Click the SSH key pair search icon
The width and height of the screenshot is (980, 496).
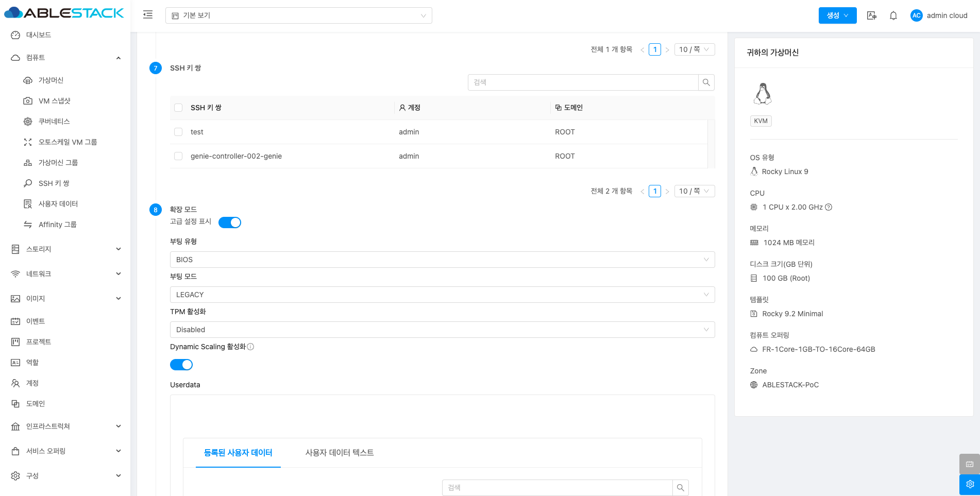(706, 82)
